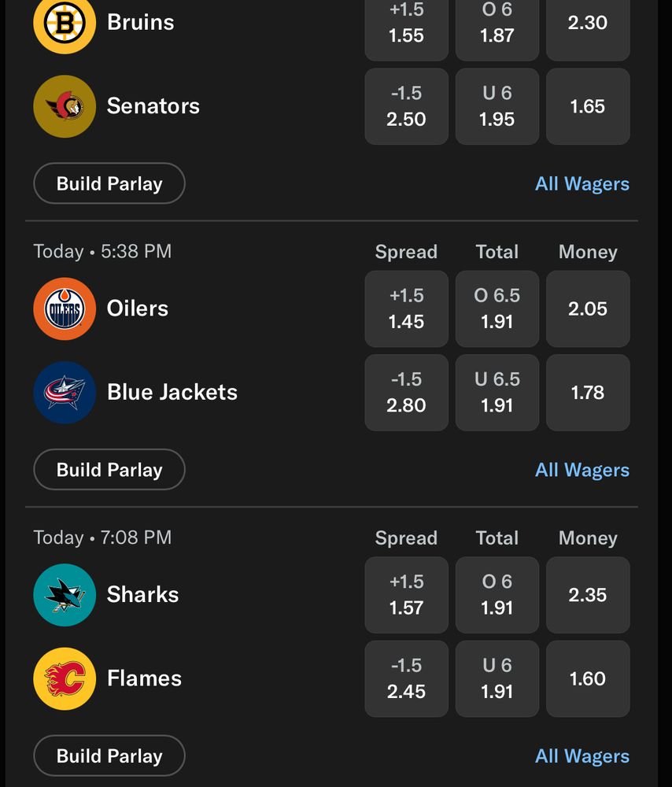Tap the Sharks team logo
The image size is (672, 787).
coord(65,595)
